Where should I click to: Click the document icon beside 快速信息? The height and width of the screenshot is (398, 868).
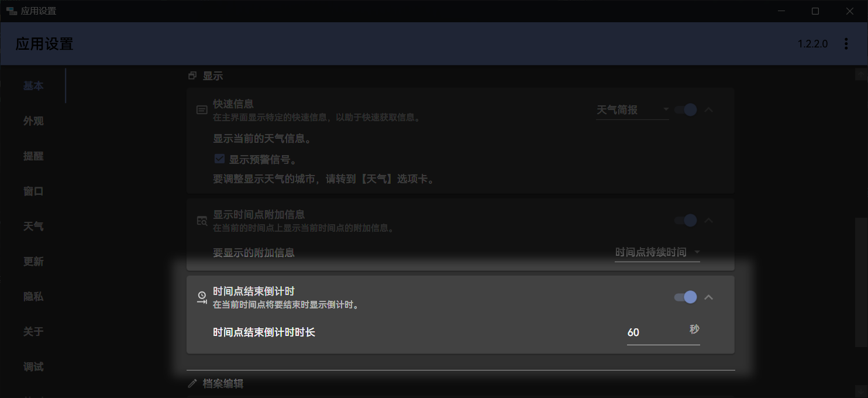point(201,109)
